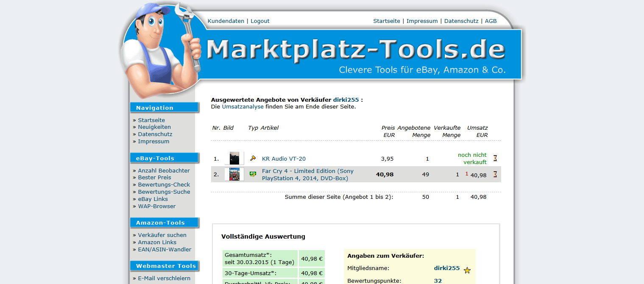The image size is (644, 284).
Task: Open the KR Audio VT-20 product thumbnail
Action: [x=234, y=159]
